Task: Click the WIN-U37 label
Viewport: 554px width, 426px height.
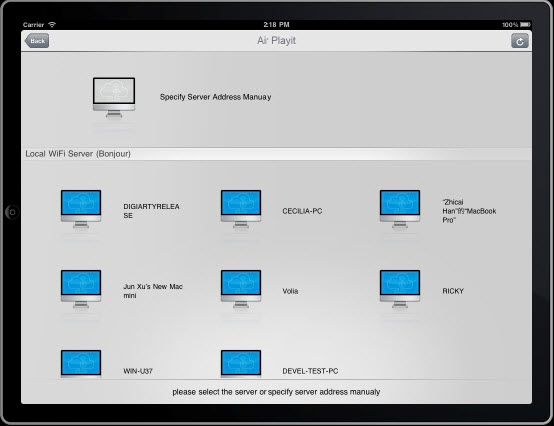Action: pos(138,371)
